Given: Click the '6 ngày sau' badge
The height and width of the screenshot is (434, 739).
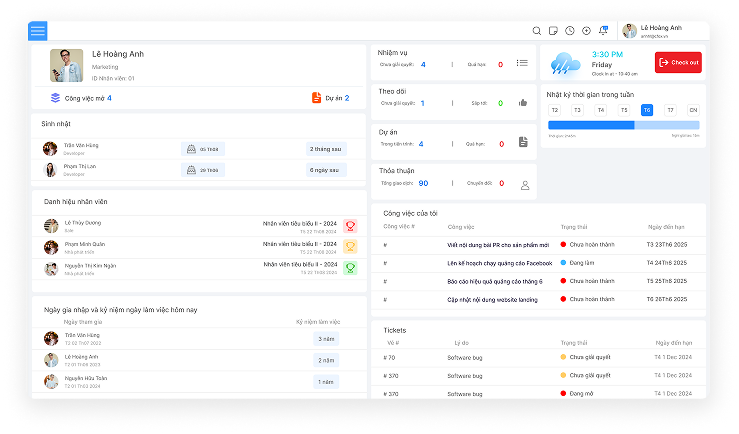Looking at the screenshot, I should tap(324, 170).
